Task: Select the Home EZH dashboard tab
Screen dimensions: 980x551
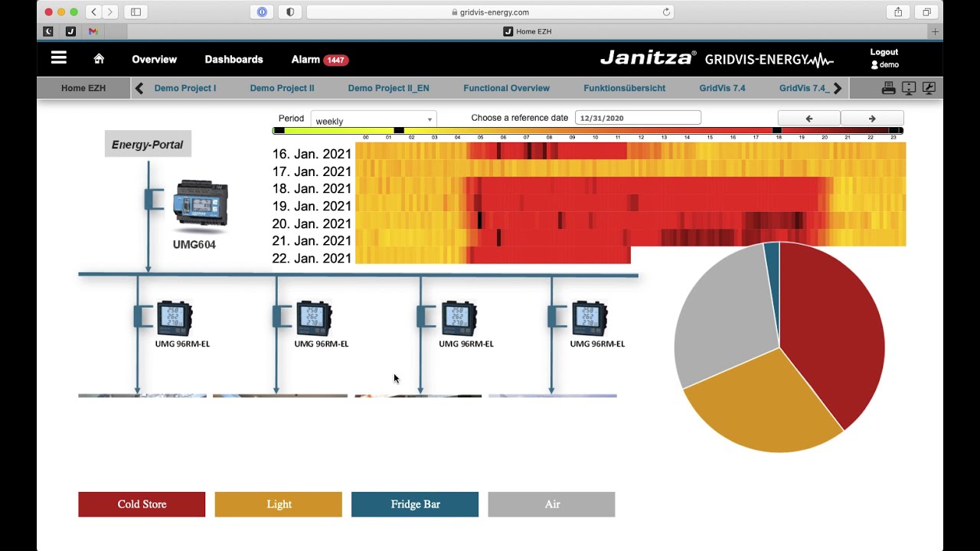Action: click(83, 88)
